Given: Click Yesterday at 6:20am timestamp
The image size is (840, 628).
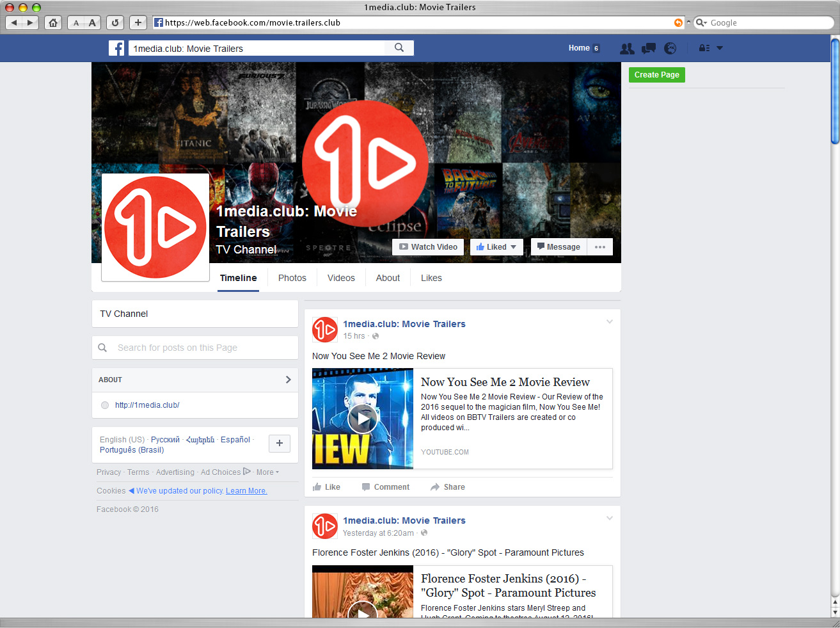Looking at the screenshot, I should [378, 533].
